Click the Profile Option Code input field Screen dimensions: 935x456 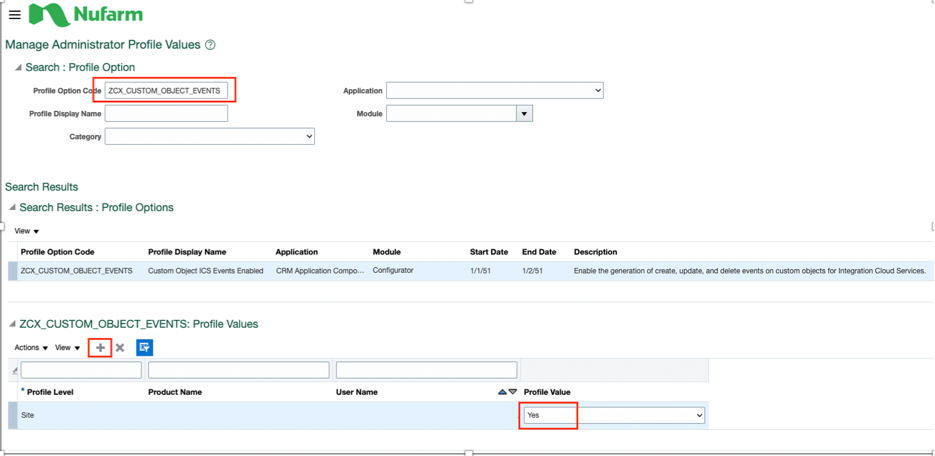coord(166,91)
